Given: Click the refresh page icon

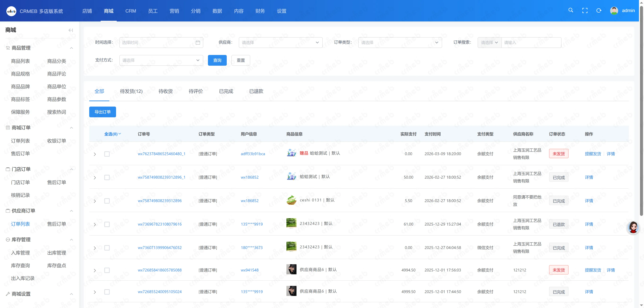Looking at the screenshot, I should (599, 11).
